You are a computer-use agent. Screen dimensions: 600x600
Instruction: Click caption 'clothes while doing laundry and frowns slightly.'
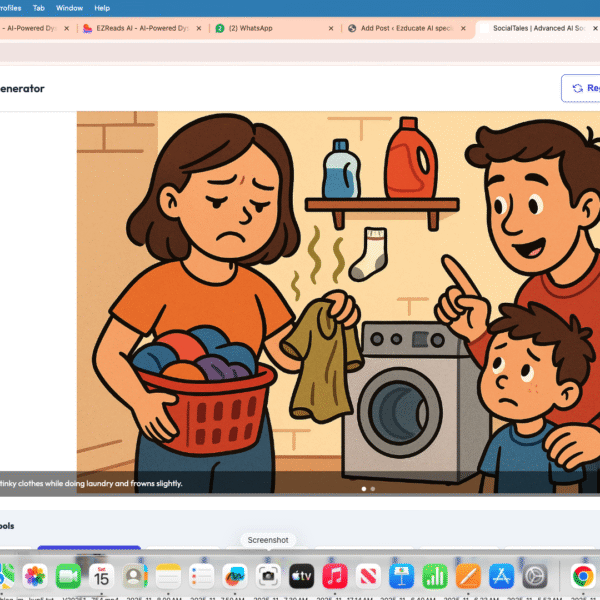pos(100,483)
